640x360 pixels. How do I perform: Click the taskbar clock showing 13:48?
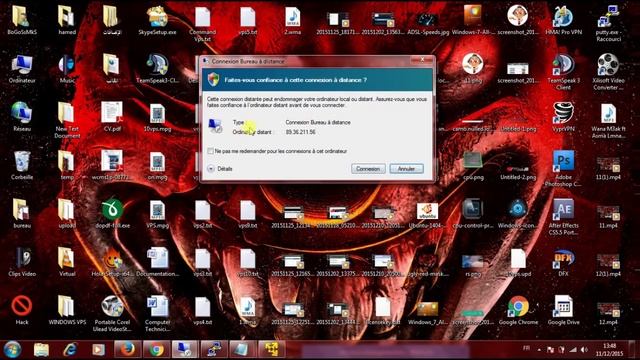(x=609, y=350)
